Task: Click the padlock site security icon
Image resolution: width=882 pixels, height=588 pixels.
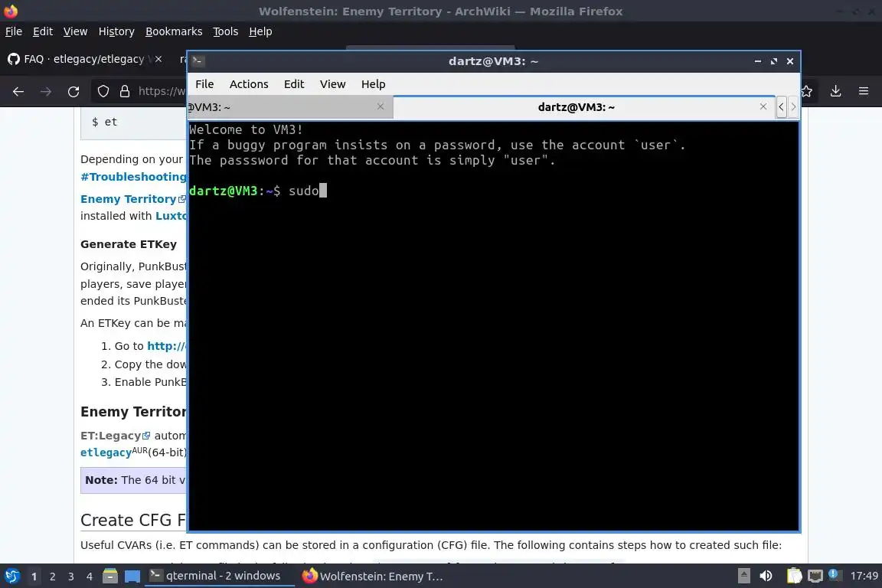Action: [x=125, y=91]
